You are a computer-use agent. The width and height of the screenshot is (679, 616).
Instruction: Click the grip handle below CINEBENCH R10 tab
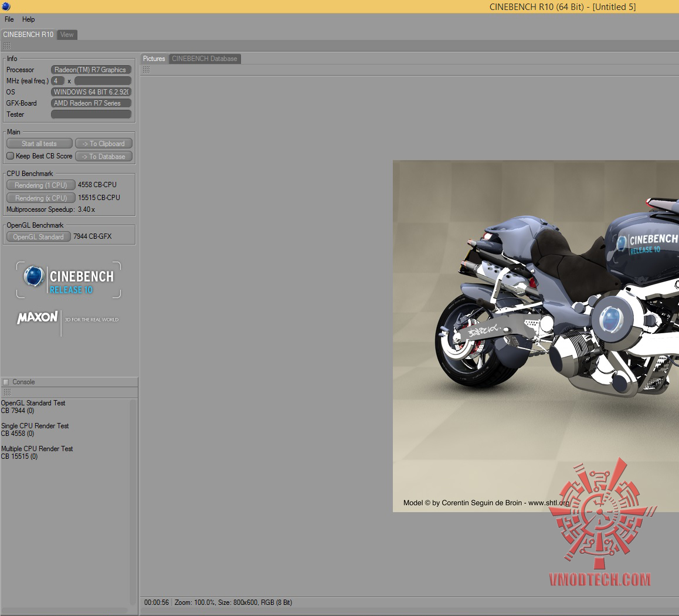coord(7,46)
